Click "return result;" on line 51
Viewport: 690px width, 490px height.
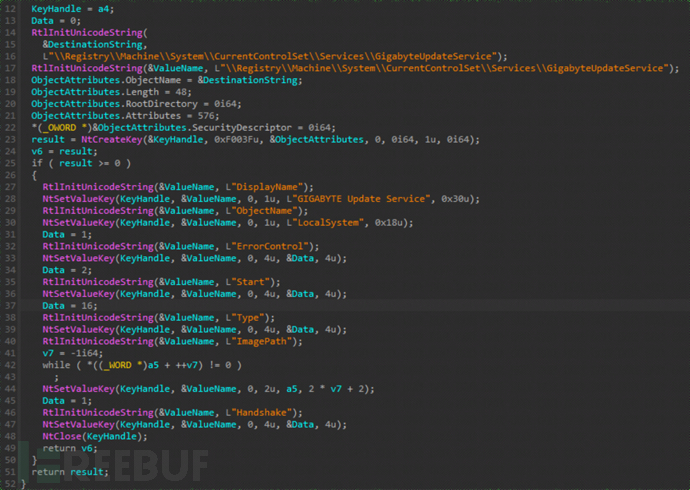pos(70,472)
